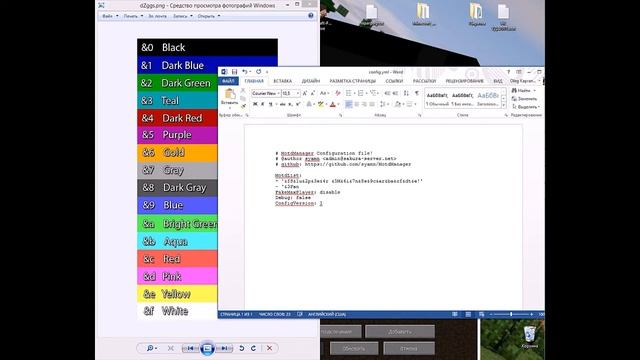Open Печать menu in photo viewer

133,16
